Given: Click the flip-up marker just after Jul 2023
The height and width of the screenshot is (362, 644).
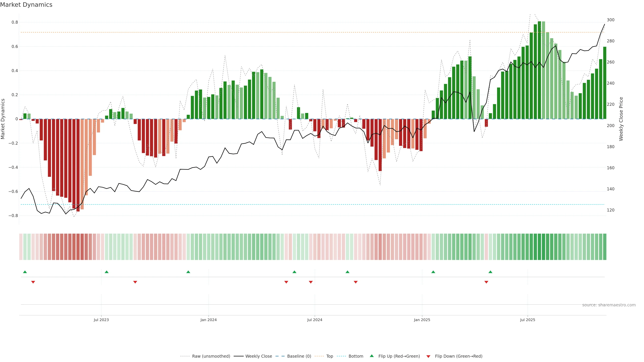Looking at the screenshot, I should pos(106,272).
